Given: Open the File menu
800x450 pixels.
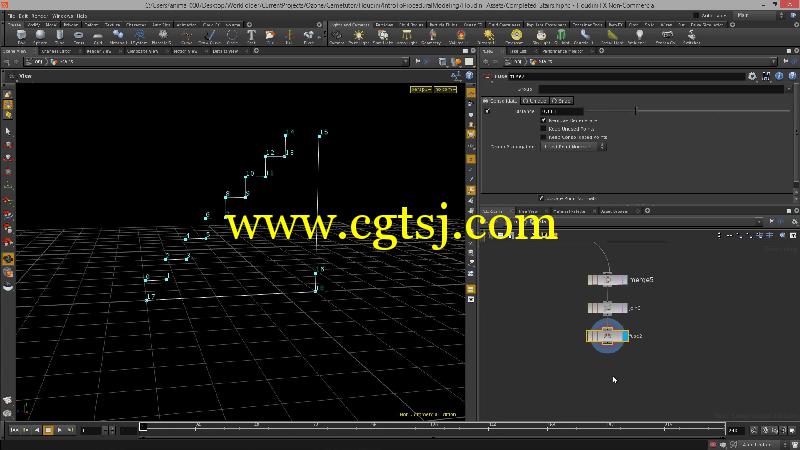Looking at the screenshot, I should [11, 16].
